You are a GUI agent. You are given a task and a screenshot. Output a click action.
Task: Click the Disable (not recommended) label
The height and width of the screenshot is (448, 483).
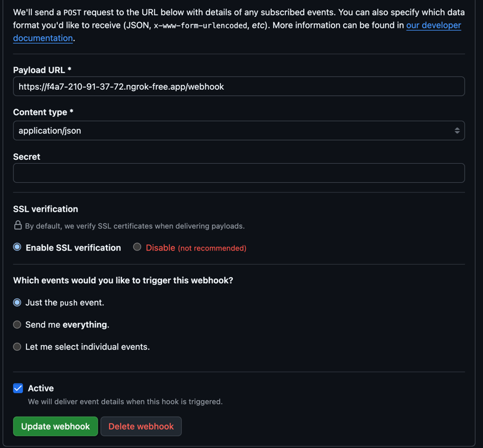coord(196,247)
